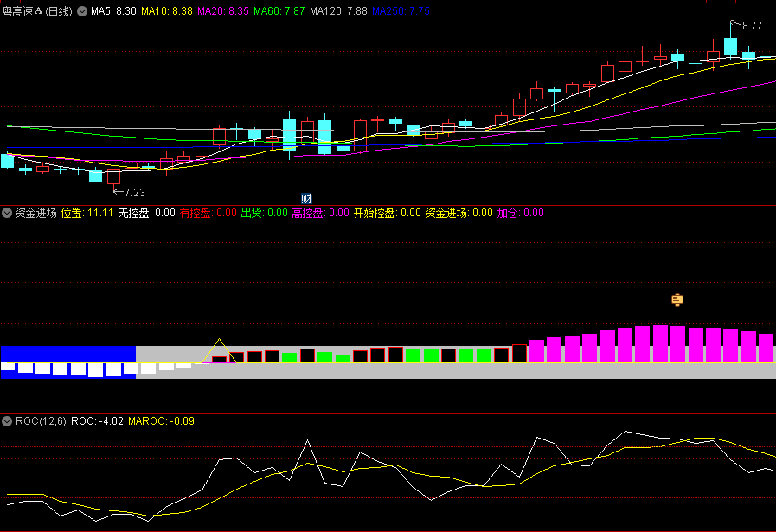Click the MA120: 7.88 label
Image resolution: width=776 pixels, height=532 pixels.
click(338, 11)
